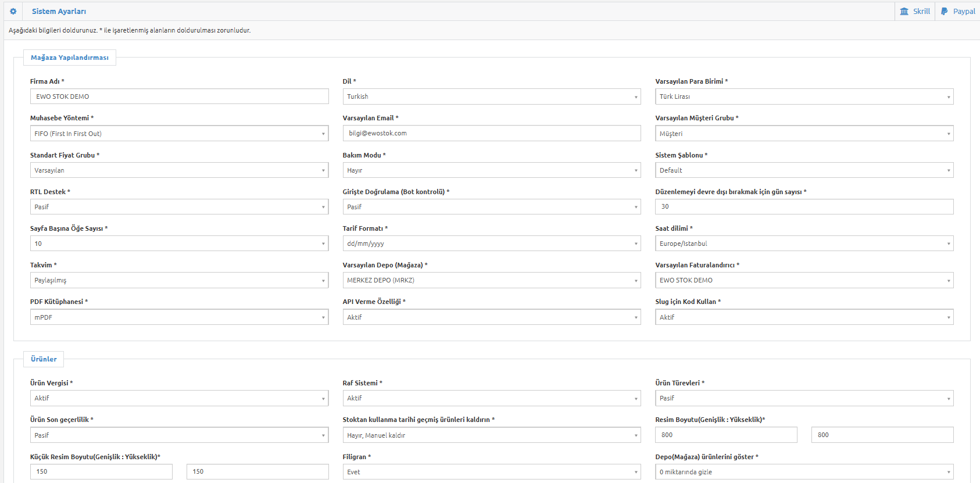Viewport: 980px width, 483px height.
Task: Open the Dil dropdown showing Turkish
Action: tap(492, 96)
